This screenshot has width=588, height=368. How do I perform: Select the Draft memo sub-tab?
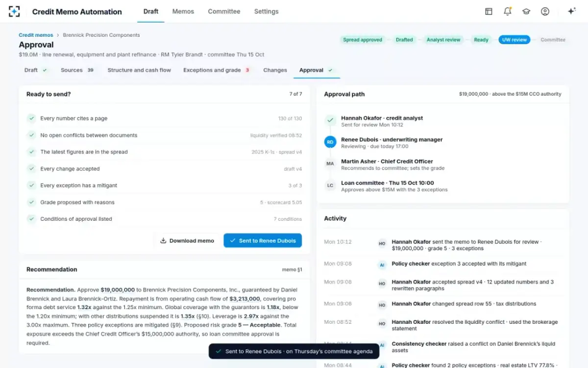click(36, 70)
